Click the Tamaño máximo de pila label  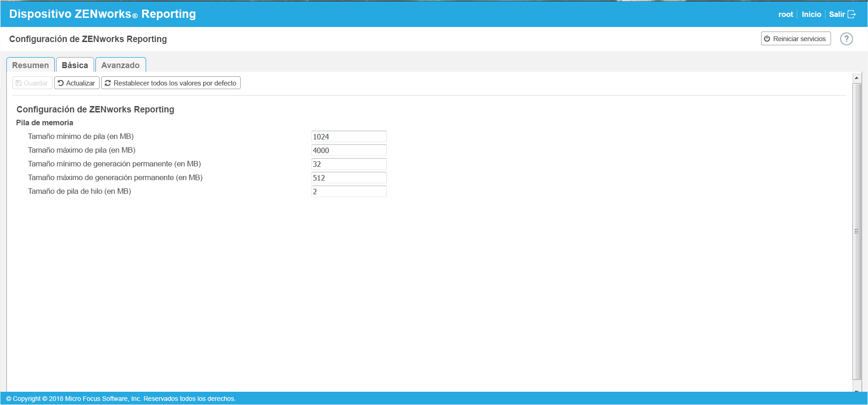click(x=82, y=150)
